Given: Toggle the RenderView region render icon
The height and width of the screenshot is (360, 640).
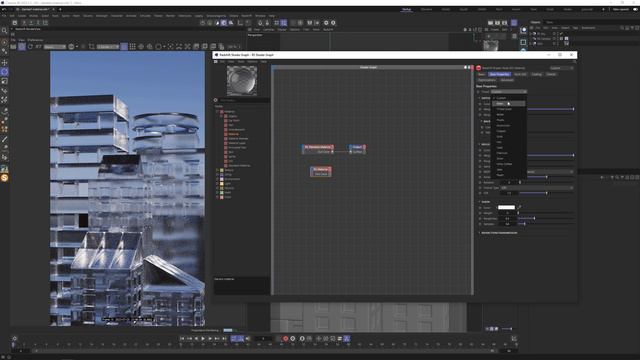Looking at the screenshot, I should (92, 47).
